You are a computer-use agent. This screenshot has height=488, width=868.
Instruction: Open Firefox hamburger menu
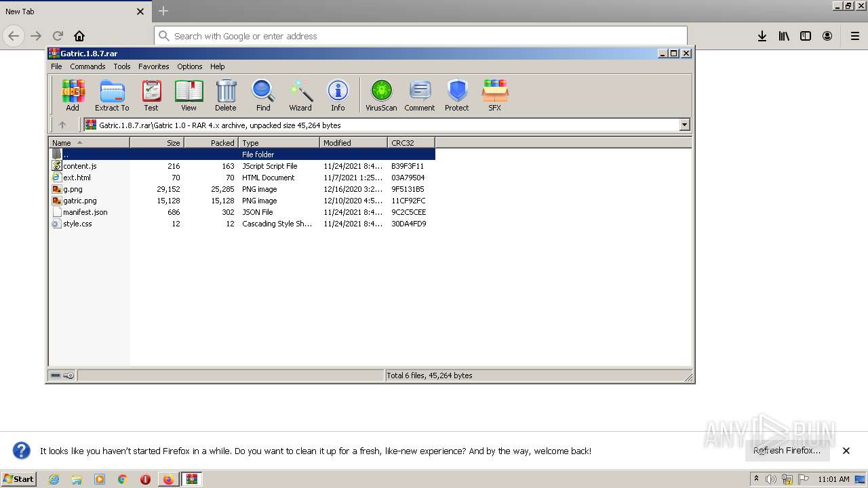point(855,36)
